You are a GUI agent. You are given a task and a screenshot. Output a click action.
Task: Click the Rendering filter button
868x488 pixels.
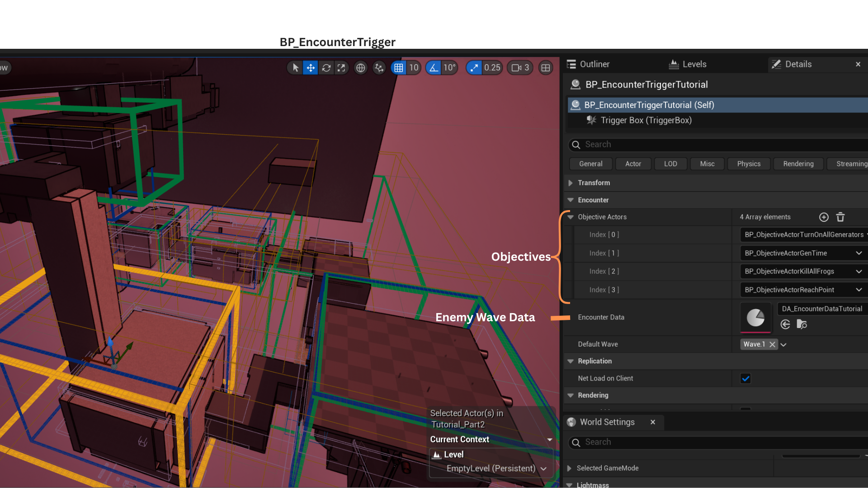click(x=798, y=164)
